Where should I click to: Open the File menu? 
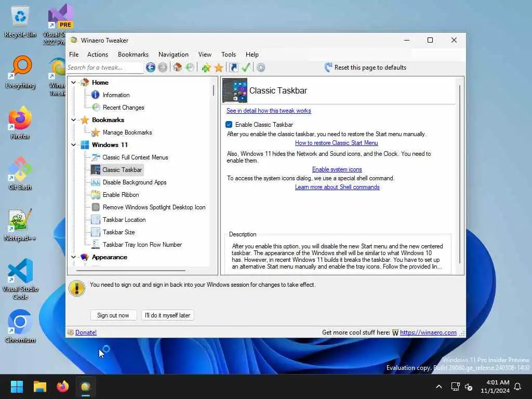74,54
